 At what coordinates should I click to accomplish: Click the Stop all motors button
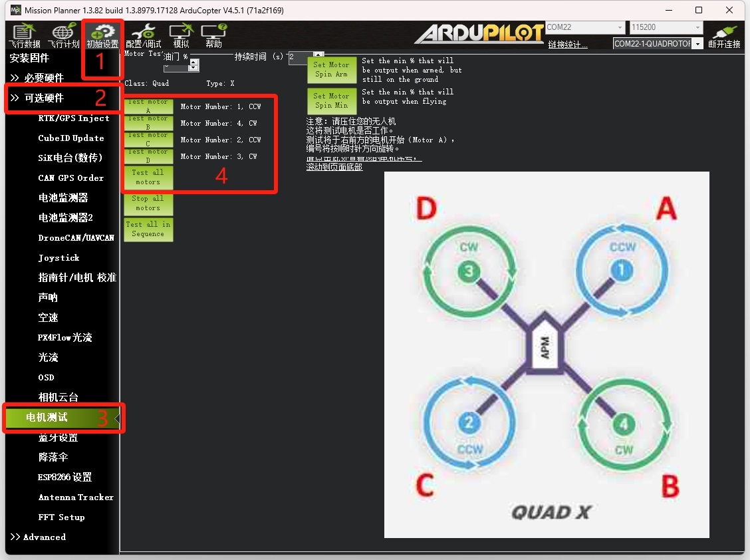pos(148,203)
